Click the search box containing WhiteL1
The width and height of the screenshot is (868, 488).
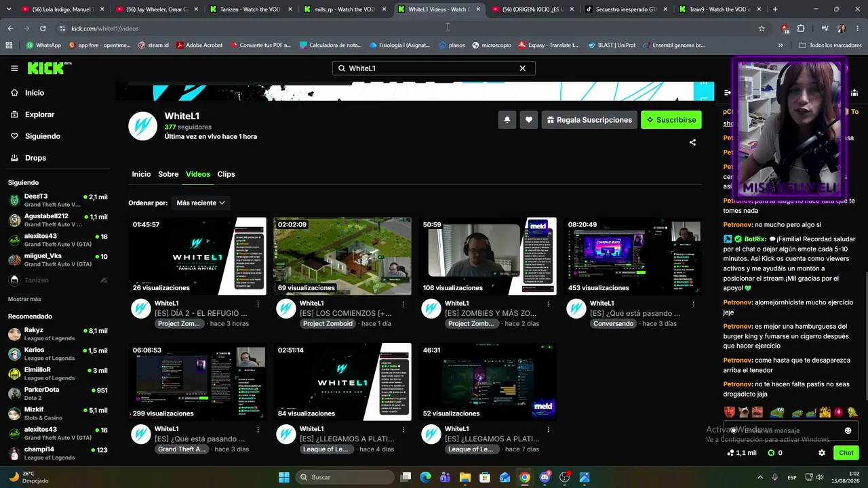pos(433,68)
